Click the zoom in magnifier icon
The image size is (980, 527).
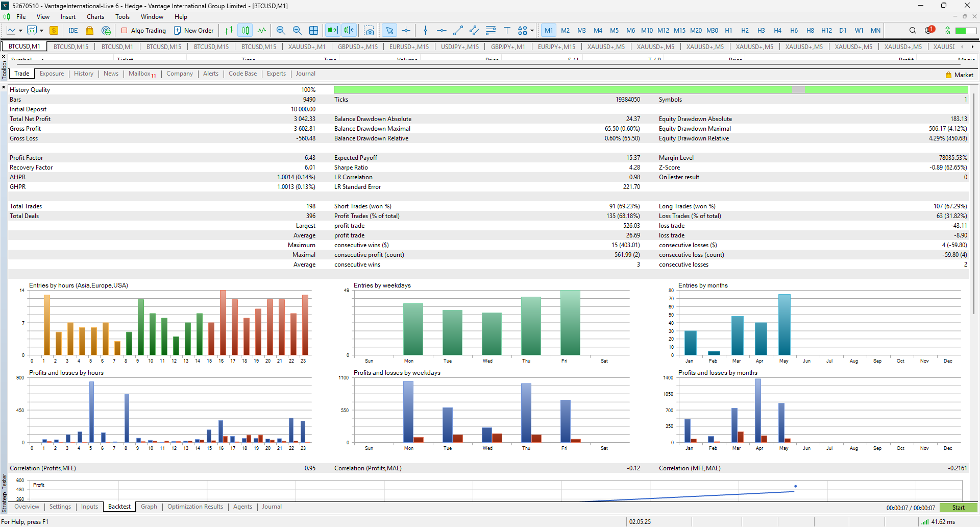281,31
